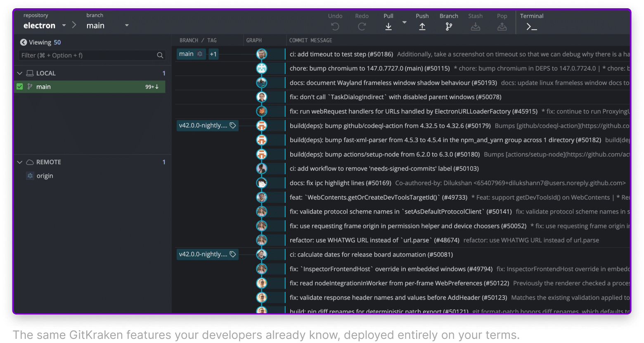
Task: Click the Undo icon
Action: 335,26
